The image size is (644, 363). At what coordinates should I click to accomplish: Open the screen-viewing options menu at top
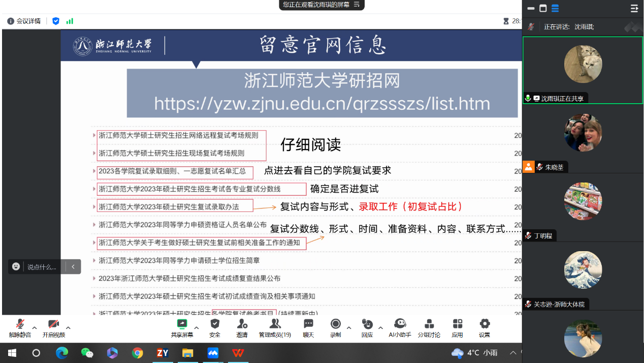(x=357, y=5)
